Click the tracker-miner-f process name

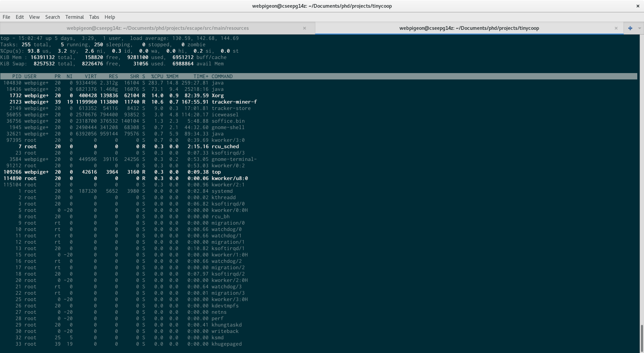tap(234, 102)
